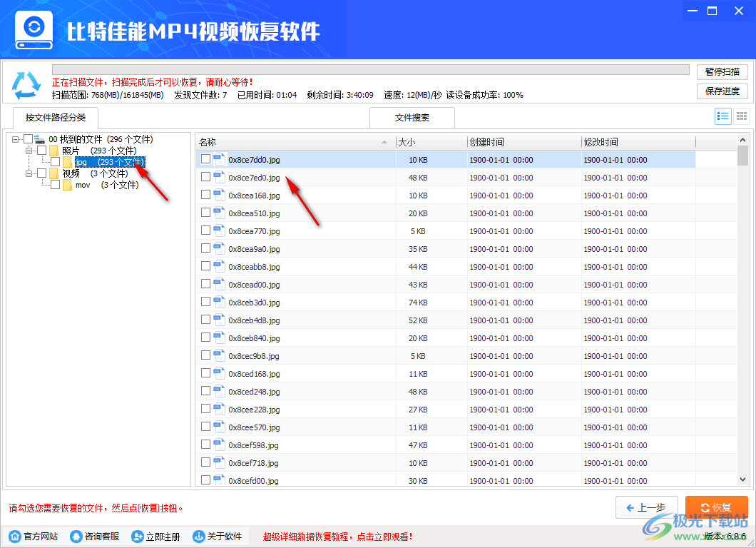Click file icon of 0x8ceb3d0.jpg
Viewport: 756px width, 548px height.
pyautogui.click(x=220, y=302)
